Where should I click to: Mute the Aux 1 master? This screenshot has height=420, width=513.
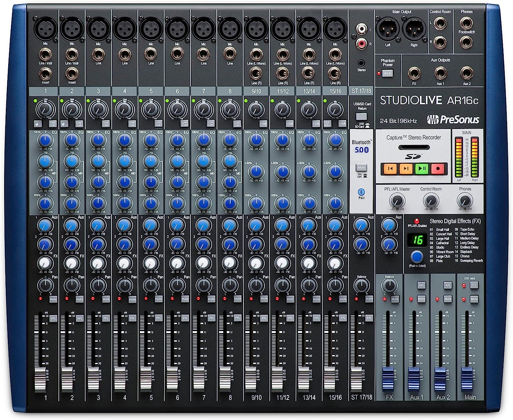(421, 299)
